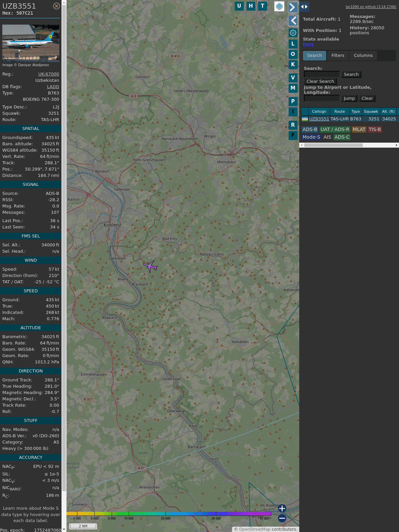Open the UK-67000 registration link
The height and width of the screenshot is (532, 399).
[49, 74]
